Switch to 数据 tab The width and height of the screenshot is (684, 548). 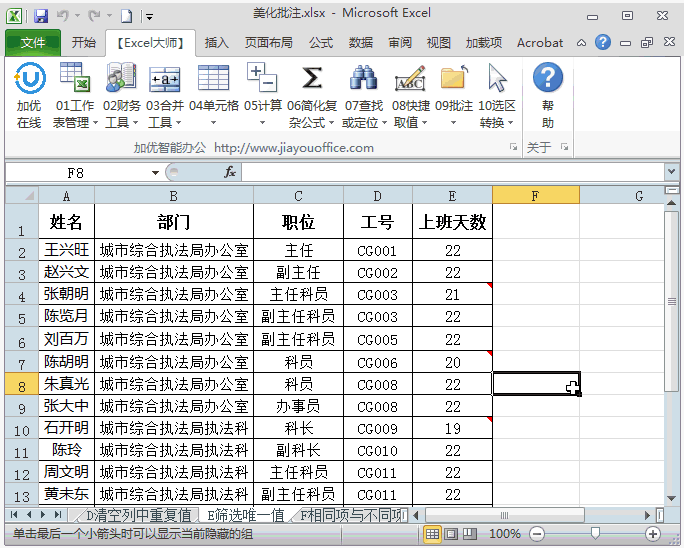point(360,43)
